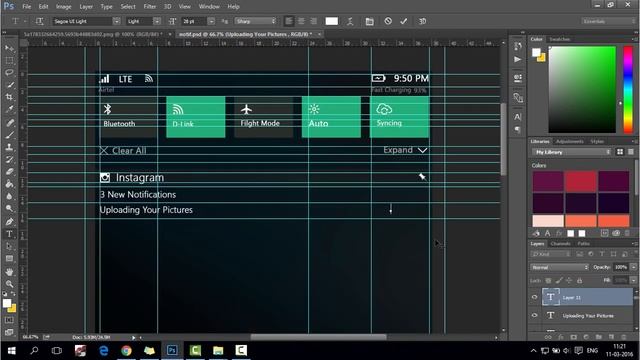
Task: Toggle lock all for the layer
Action: [x=580, y=280]
